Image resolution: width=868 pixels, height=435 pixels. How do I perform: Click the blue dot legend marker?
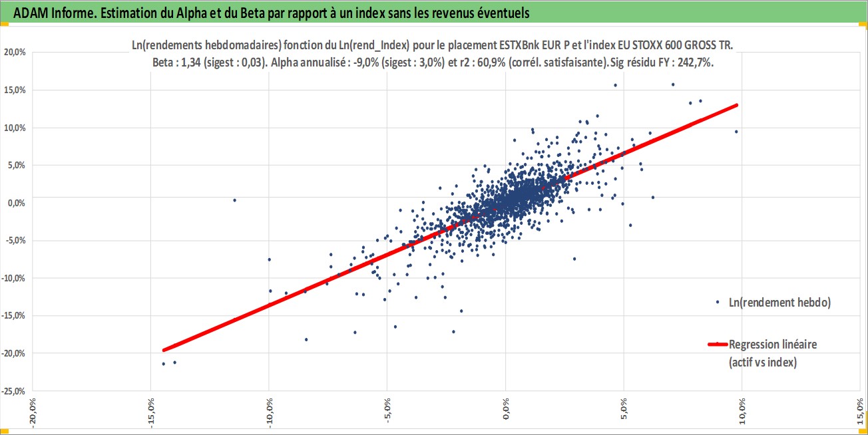coord(718,301)
